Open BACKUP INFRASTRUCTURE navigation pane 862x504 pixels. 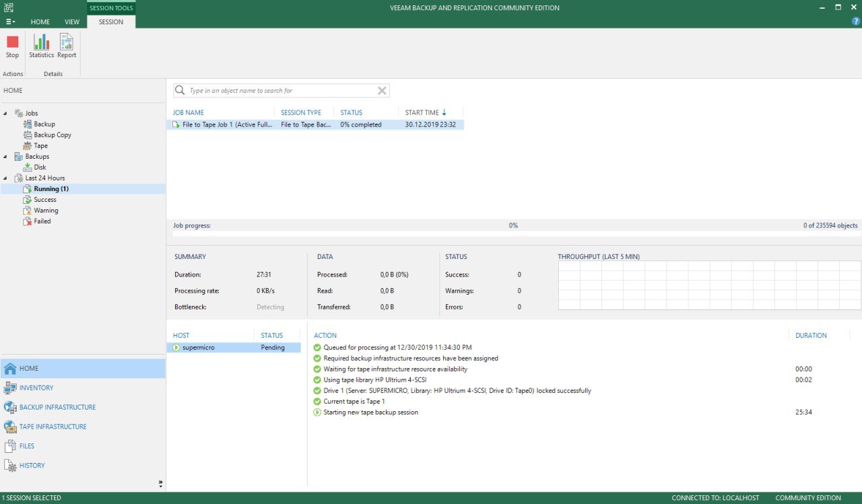point(83,407)
